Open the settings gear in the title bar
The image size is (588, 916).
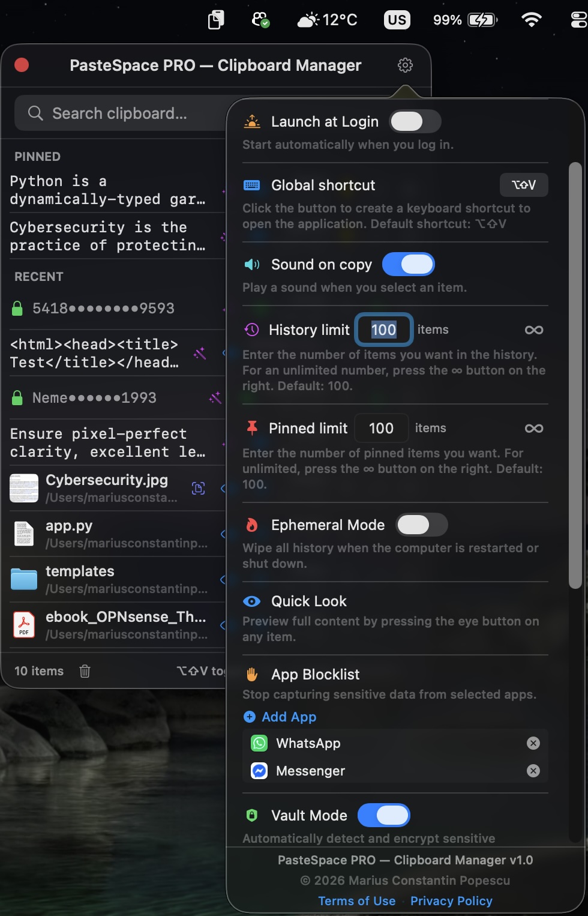click(x=405, y=65)
